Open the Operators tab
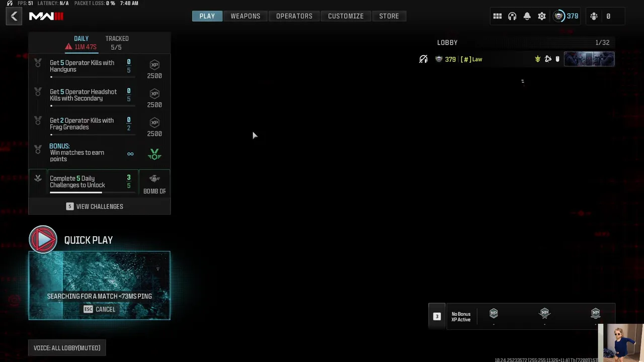This screenshot has height=362, width=644. (x=294, y=16)
